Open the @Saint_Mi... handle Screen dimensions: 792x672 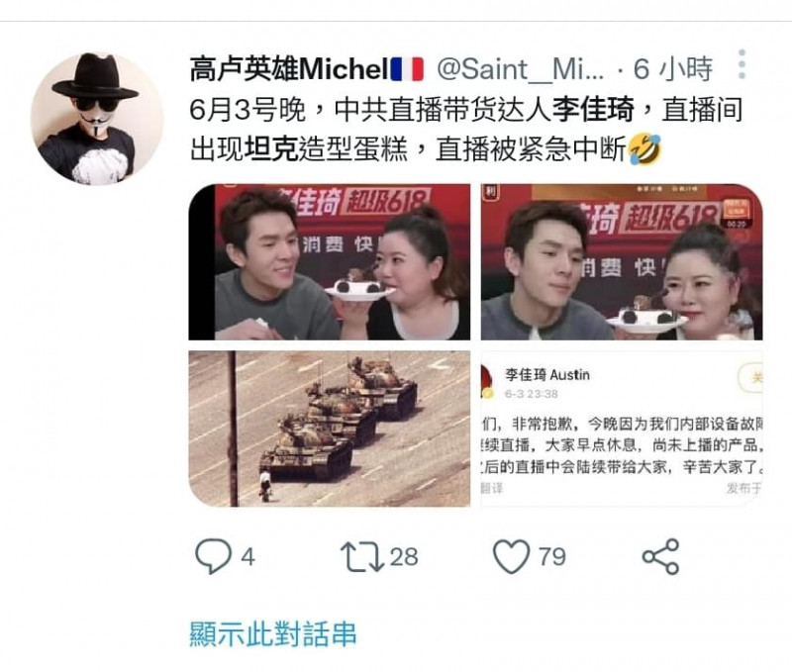click(x=521, y=69)
